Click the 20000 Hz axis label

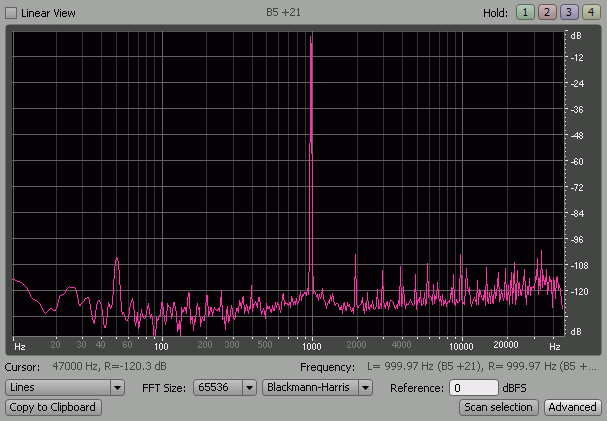click(x=506, y=345)
